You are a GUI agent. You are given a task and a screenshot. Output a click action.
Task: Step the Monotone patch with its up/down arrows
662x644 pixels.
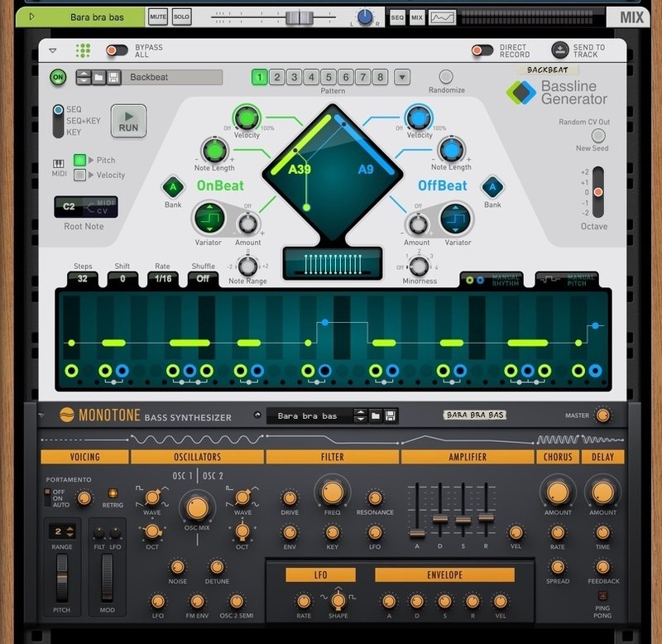click(x=360, y=416)
